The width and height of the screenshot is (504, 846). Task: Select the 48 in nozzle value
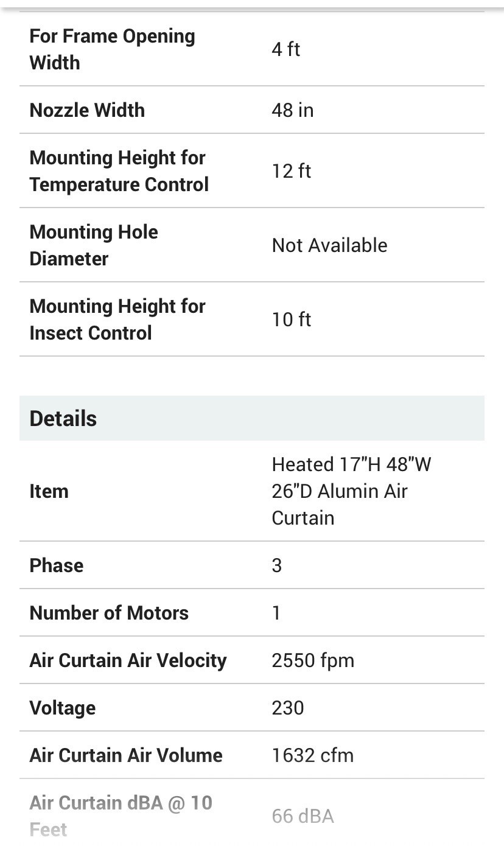tap(292, 110)
